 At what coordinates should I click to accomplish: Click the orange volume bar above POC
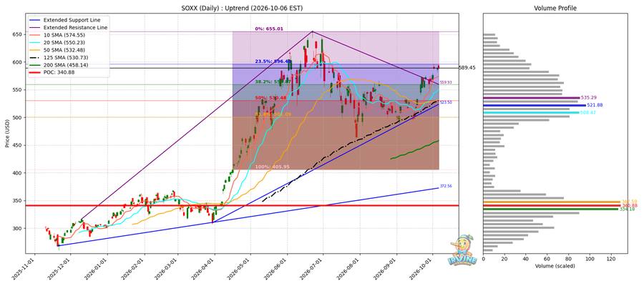[552, 202]
